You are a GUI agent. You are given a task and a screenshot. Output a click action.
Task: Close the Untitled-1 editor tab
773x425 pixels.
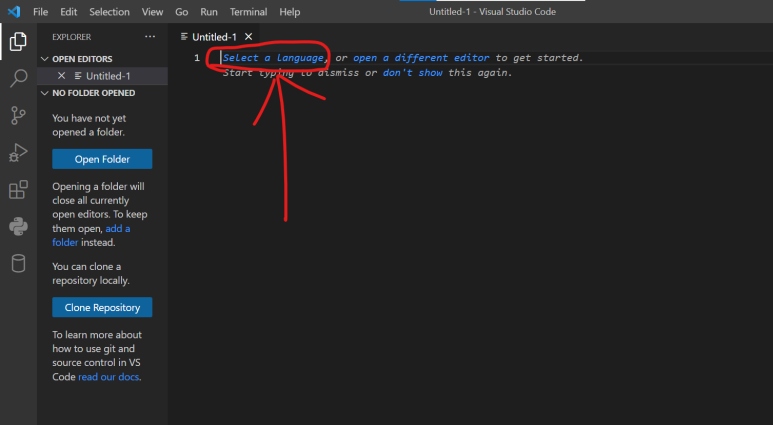coord(248,36)
